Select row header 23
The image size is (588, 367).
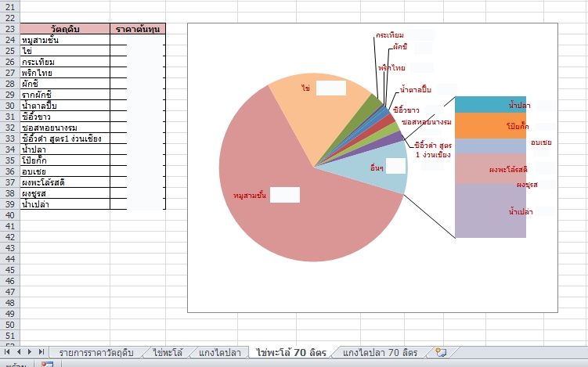(x=9, y=29)
